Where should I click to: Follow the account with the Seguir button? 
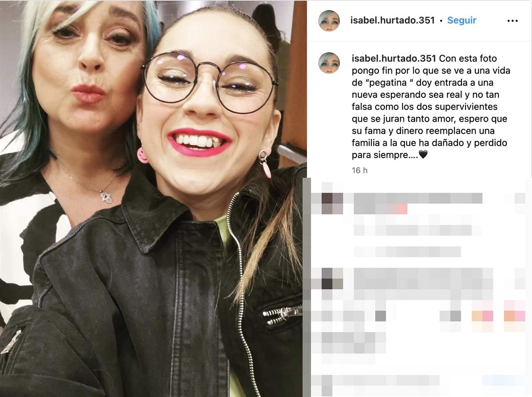462,20
